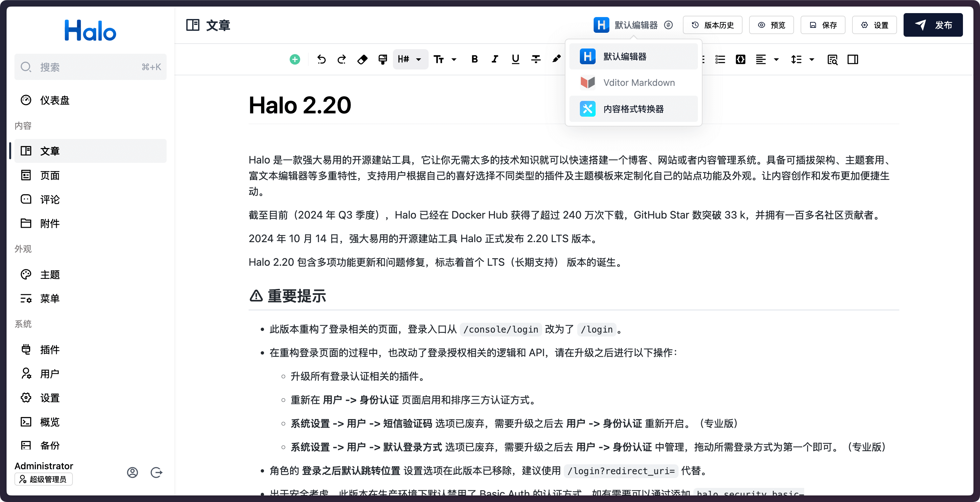Click the 预览 preview button
The image size is (980, 502).
771,25
